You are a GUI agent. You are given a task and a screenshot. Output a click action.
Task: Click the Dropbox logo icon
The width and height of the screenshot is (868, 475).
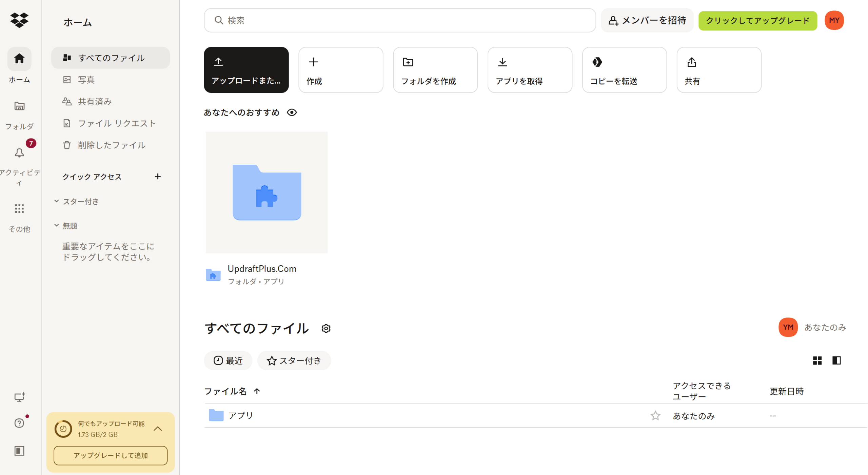(19, 20)
